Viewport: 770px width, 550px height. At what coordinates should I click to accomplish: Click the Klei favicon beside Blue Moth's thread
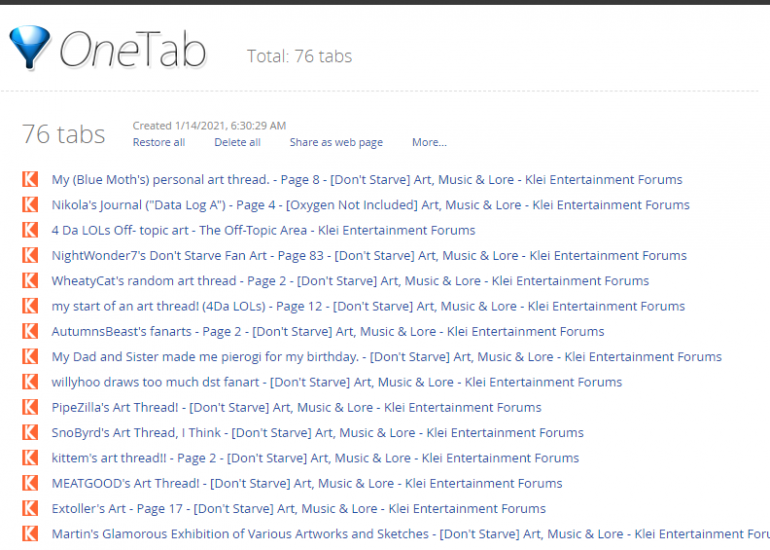[x=30, y=180]
